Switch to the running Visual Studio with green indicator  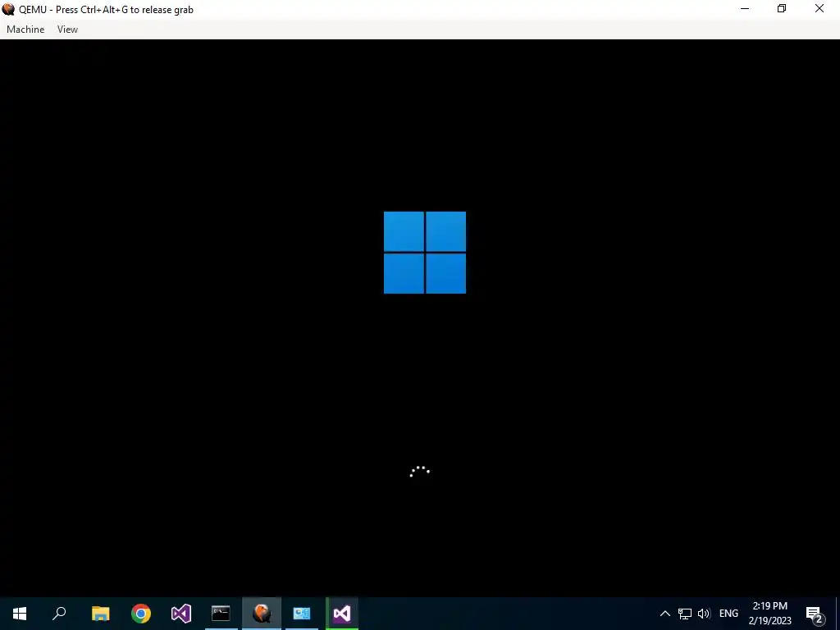coord(342,614)
